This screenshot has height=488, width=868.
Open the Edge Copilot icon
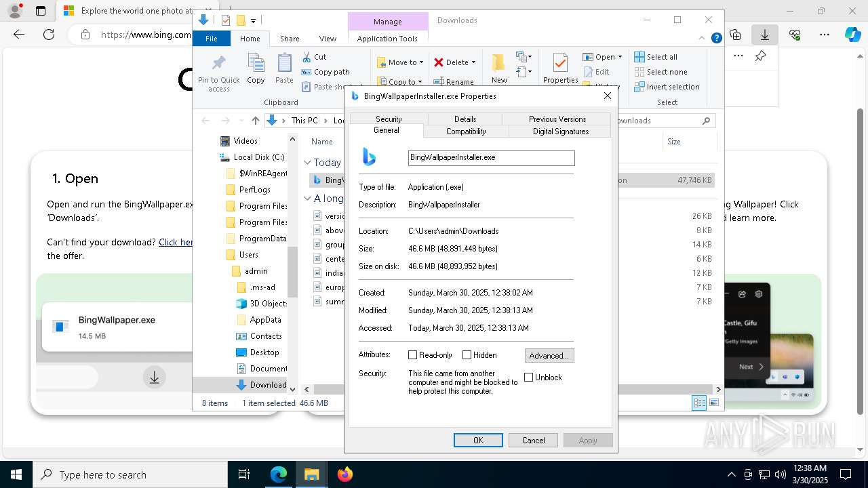click(x=852, y=34)
